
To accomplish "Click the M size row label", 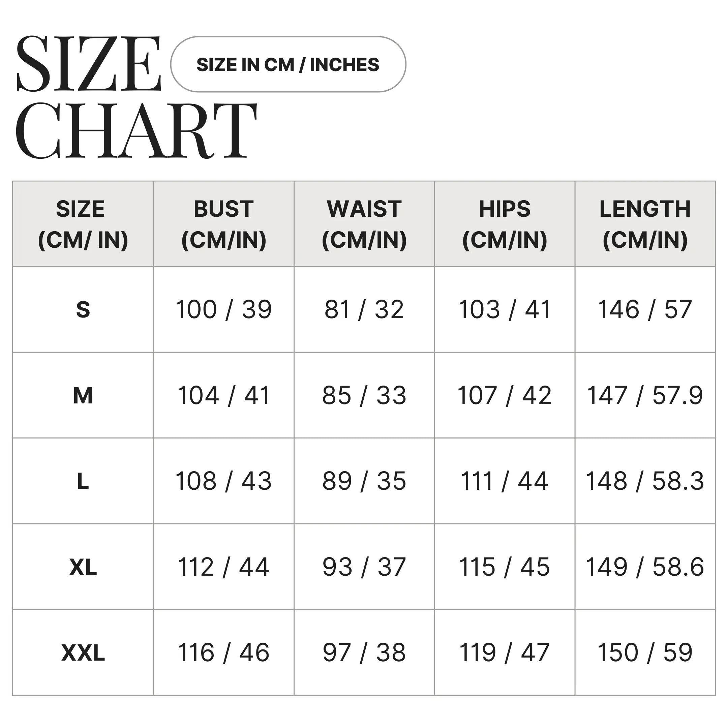I will 83,396.
